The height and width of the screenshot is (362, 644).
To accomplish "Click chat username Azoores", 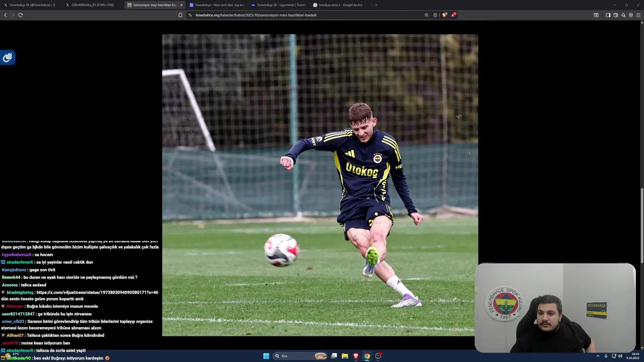I will pyautogui.click(x=10, y=285).
